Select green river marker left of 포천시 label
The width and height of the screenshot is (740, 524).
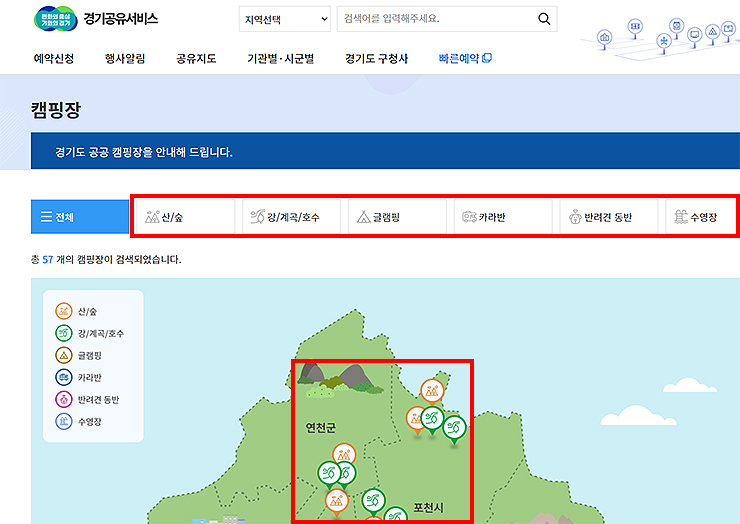click(x=373, y=501)
